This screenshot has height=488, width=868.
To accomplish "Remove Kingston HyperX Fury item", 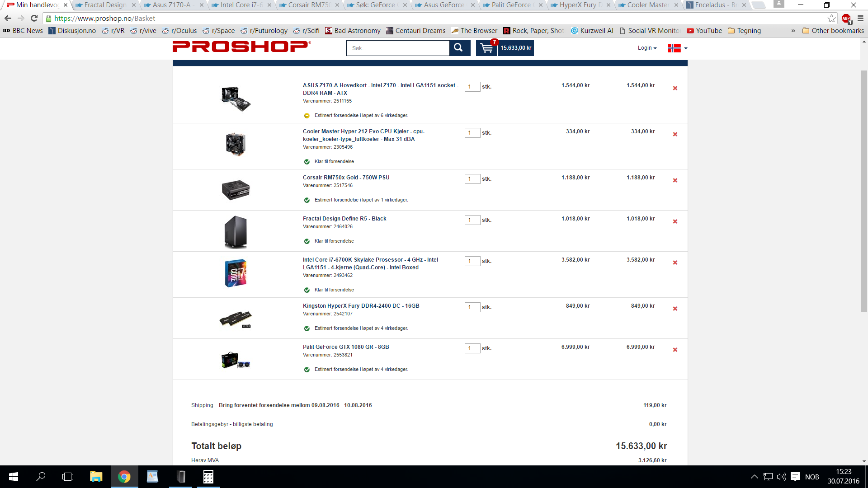I will [675, 309].
